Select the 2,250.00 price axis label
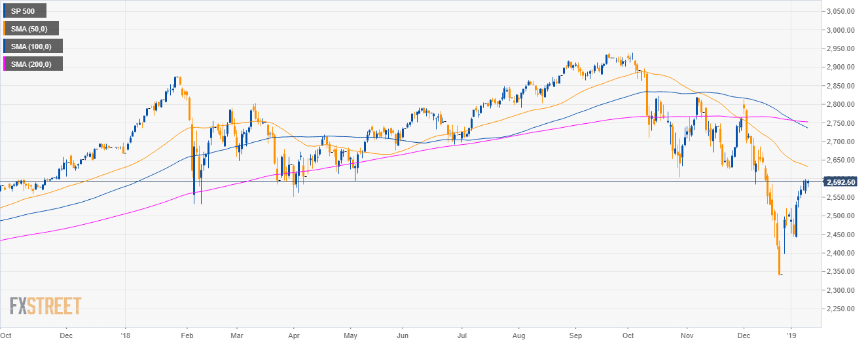The image size is (868, 344). pyautogui.click(x=842, y=309)
